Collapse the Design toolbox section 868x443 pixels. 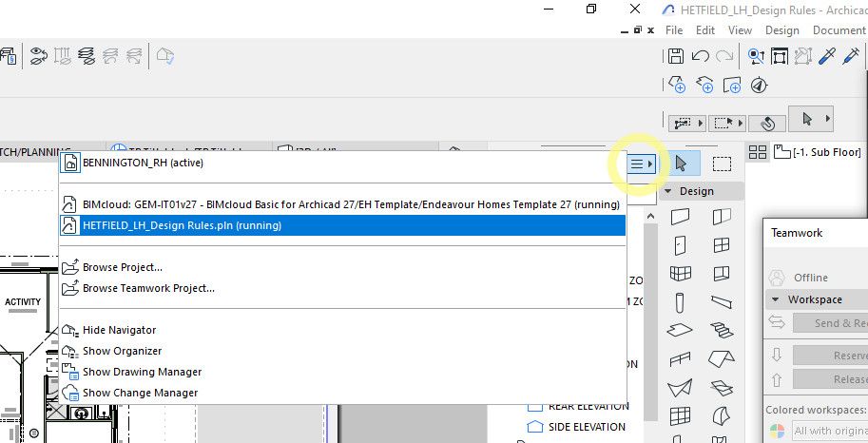coord(668,191)
